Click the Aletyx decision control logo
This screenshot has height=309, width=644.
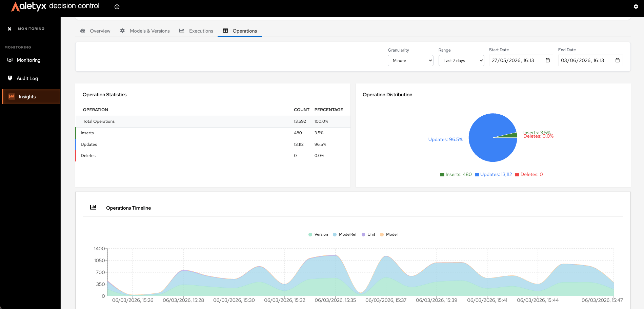click(55, 6)
